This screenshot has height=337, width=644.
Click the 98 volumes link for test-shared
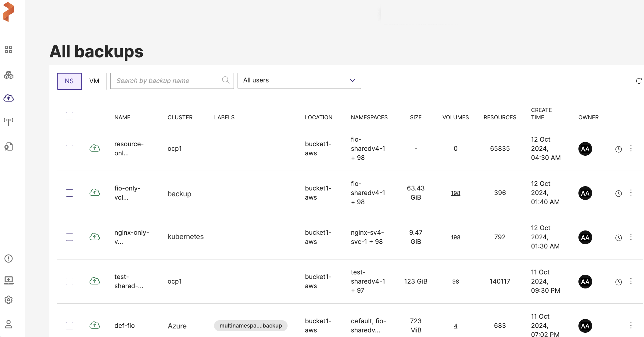456,282
